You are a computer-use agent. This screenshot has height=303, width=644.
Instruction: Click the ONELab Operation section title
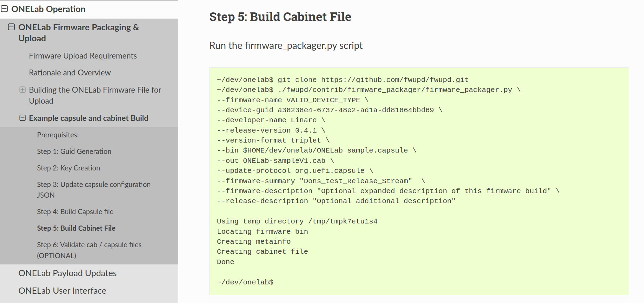[48, 9]
